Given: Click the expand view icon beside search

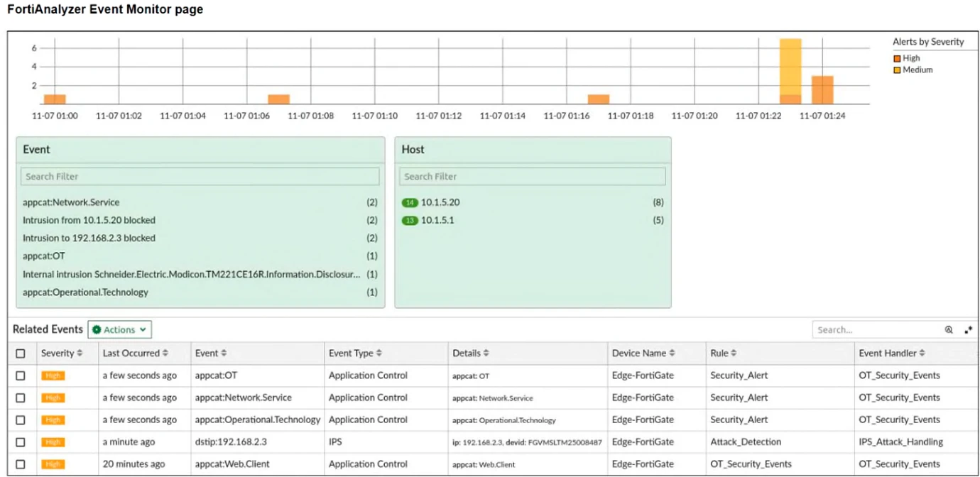Looking at the screenshot, I should (x=968, y=330).
